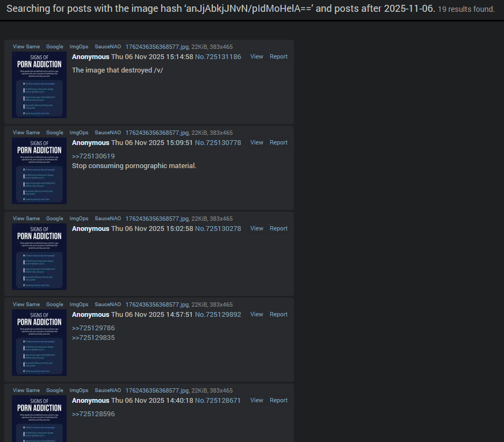Image resolution: width=504 pixels, height=442 pixels.
Task: Open thumbnail image of post No.725131186
Action: coord(39,85)
